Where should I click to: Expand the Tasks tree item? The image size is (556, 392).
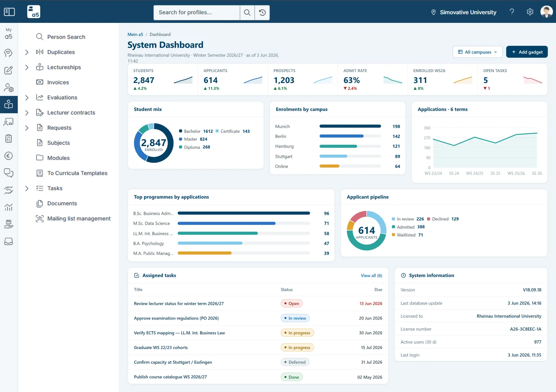pyautogui.click(x=27, y=188)
